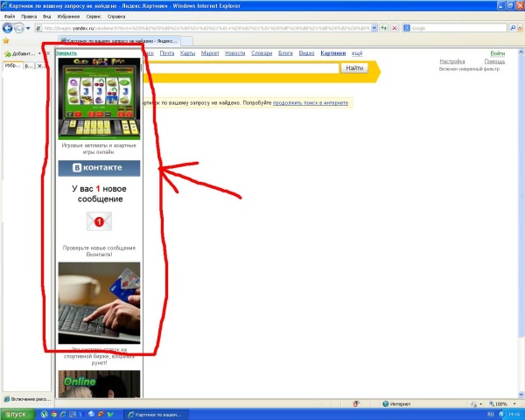The width and height of the screenshot is (525, 420).
Task: Click the 14:16 system clock
Action: pyautogui.click(x=514, y=415)
